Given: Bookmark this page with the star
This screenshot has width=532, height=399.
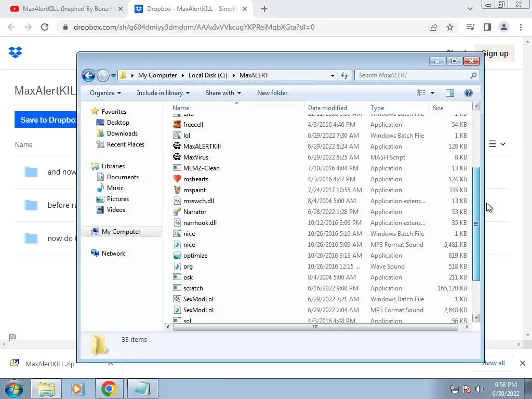Looking at the screenshot, I should coord(450,27).
